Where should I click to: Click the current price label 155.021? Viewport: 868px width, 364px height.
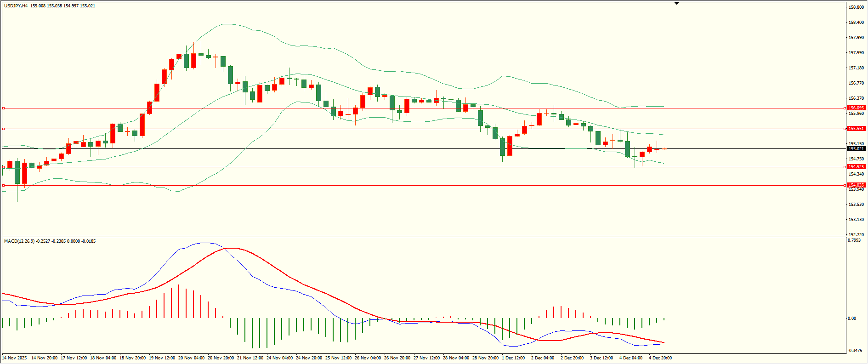tap(856, 149)
